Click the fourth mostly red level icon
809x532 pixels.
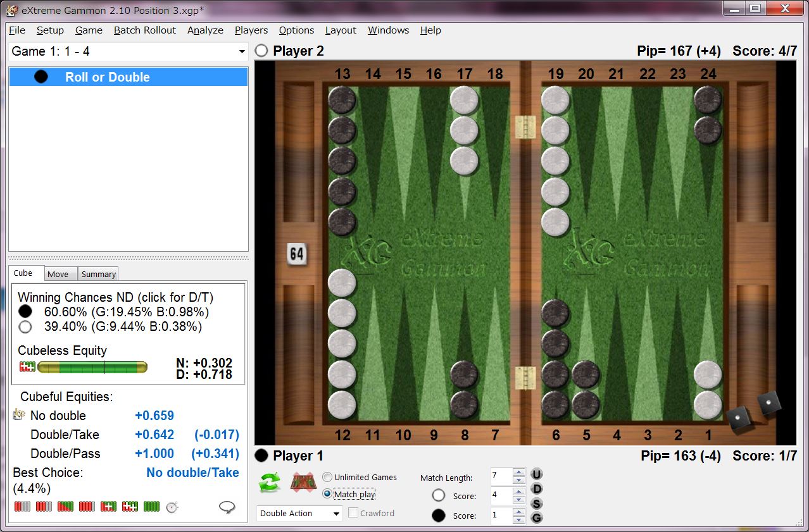point(87,507)
